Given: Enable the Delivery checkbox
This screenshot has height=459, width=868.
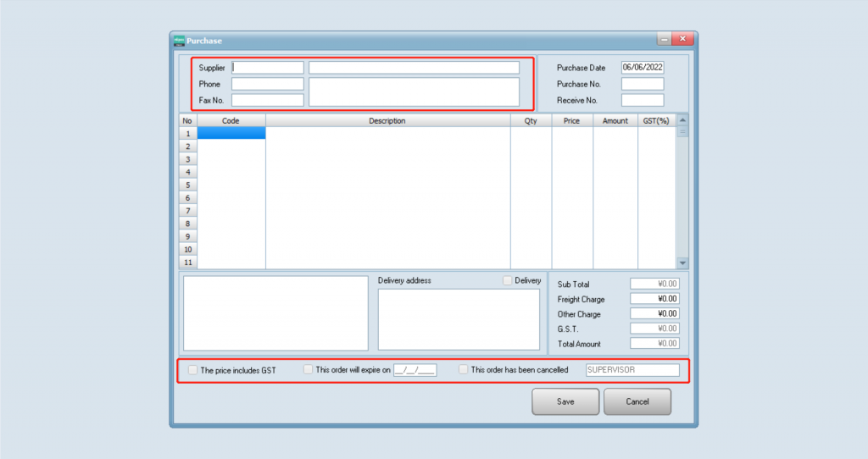Looking at the screenshot, I should (x=508, y=280).
